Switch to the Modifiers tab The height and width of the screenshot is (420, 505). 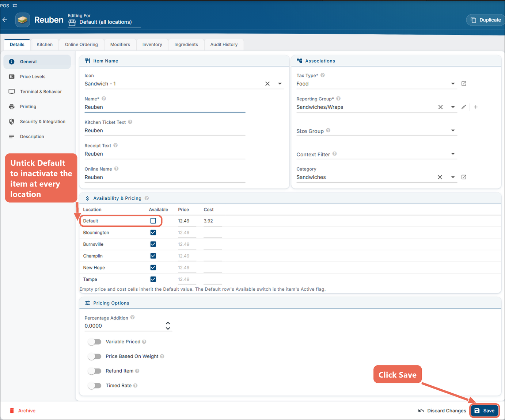[120, 45]
